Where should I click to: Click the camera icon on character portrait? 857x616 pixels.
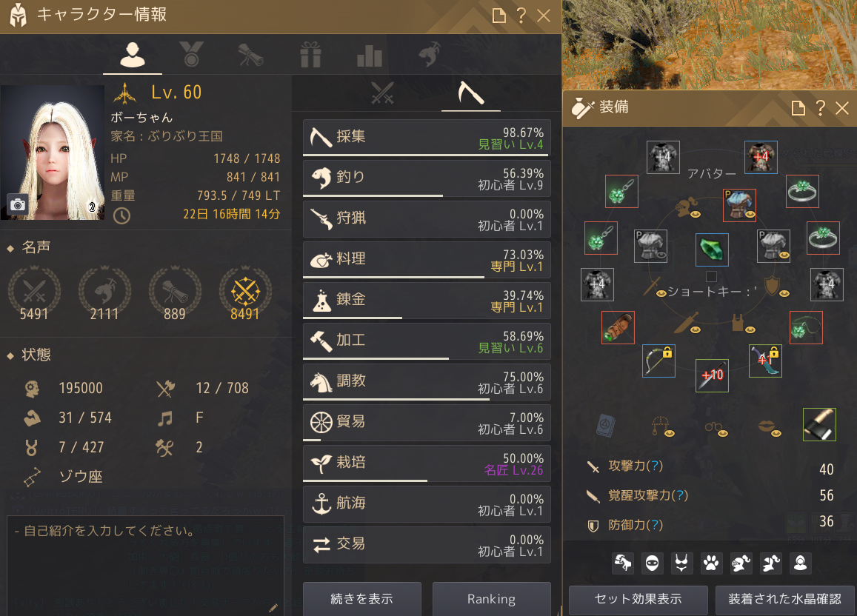(x=18, y=205)
